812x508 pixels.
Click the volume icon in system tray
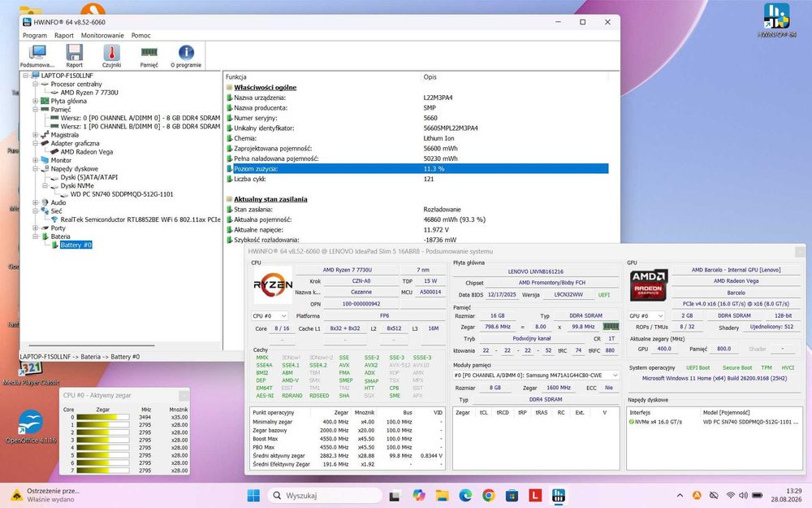point(743,496)
